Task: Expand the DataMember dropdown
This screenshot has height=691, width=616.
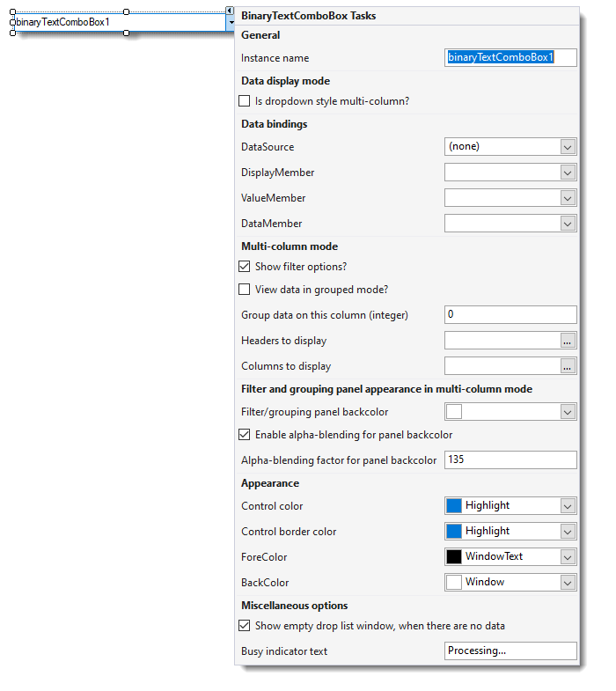Action: pyautogui.click(x=568, y=224)
